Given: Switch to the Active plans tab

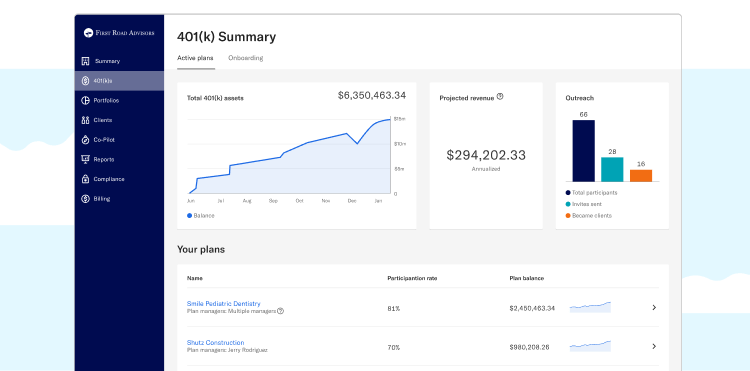Looking at the screenshot, I should [x=195, y=58].
